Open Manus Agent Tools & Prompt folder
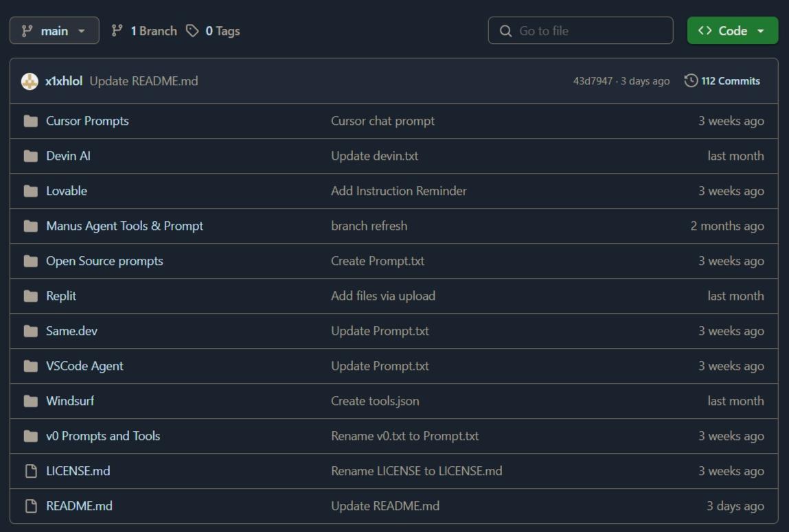Image resolution: width=789 pixels, height=532 pixels. [125, 227]
